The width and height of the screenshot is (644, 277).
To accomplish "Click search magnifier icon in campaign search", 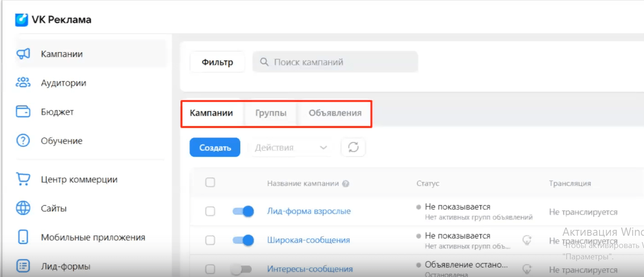I will pyautogui.click(x=264, y=62).
